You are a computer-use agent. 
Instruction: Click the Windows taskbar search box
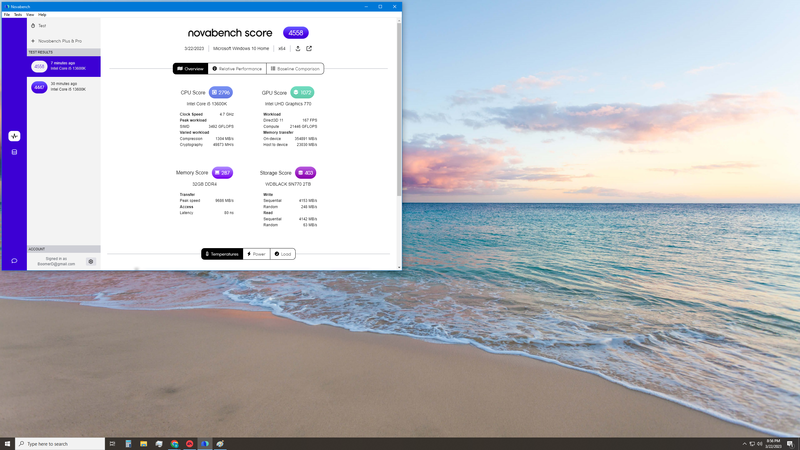(x=60, y=444)
